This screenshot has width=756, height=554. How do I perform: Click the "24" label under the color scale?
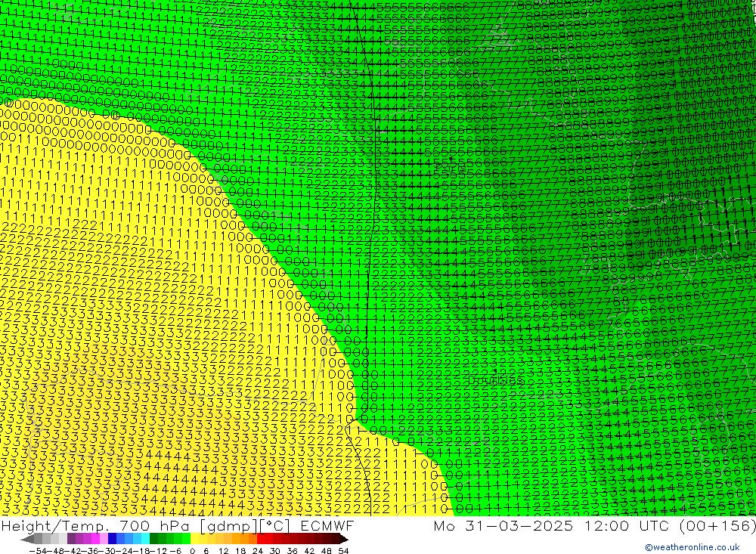258,551
